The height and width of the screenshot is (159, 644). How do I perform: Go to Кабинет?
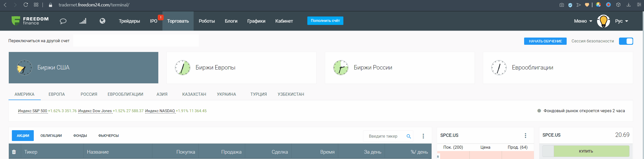(x=284, y=21)
